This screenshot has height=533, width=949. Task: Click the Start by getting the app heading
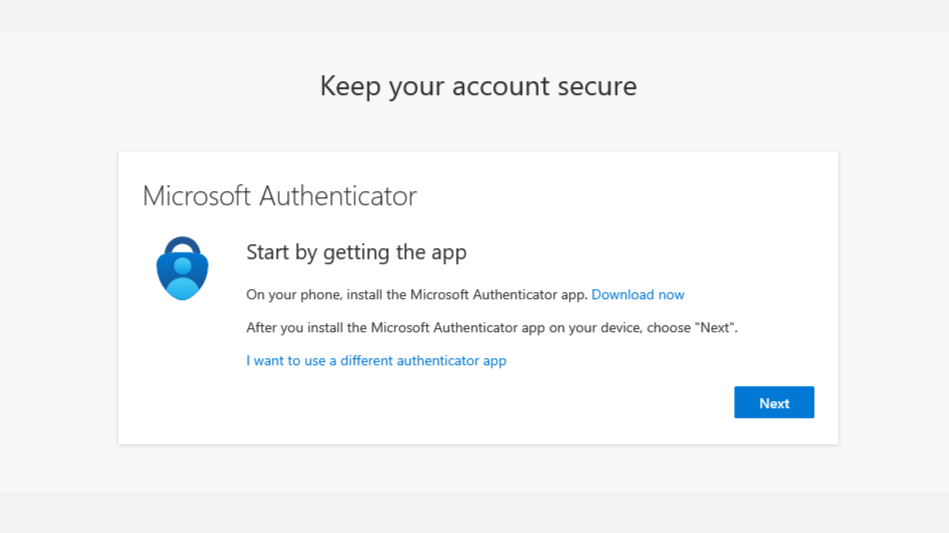click(x=356, y=252)
